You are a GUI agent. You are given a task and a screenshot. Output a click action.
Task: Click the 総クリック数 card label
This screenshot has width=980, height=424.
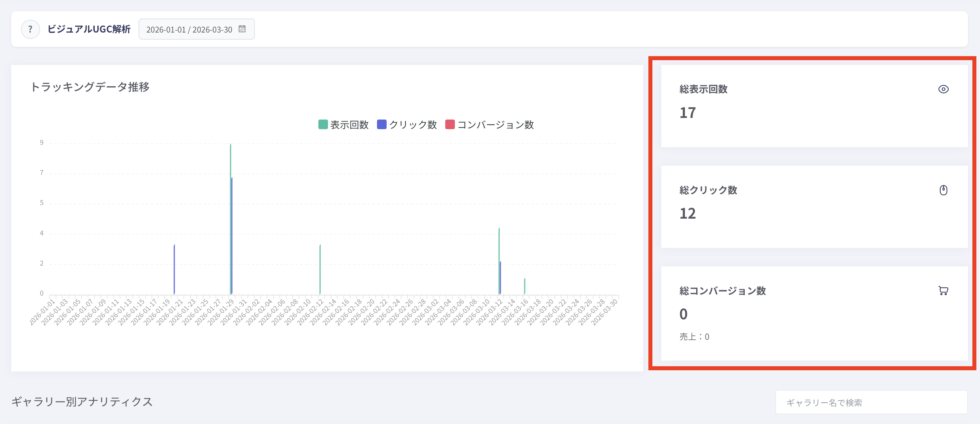point(708,190)
